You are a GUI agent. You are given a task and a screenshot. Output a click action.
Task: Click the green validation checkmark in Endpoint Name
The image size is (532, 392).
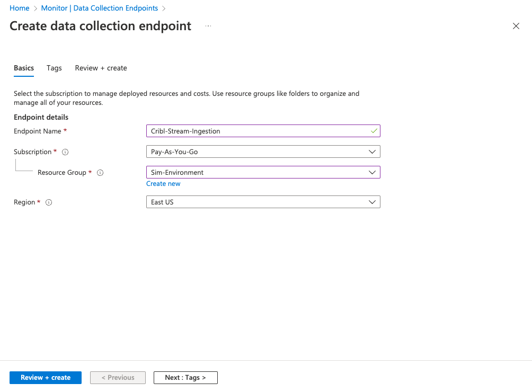pyautogui.click(x=374, y=131)
